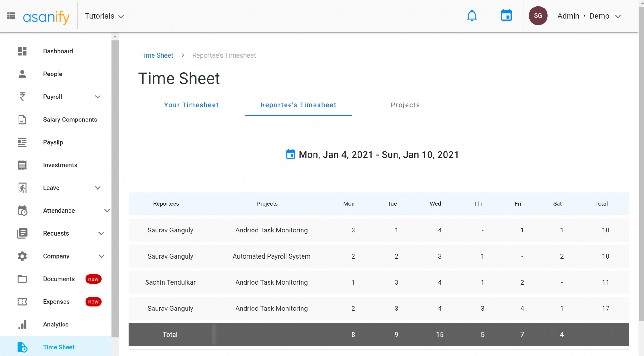
Task: Open the Investments section
Action: (60, 165)
